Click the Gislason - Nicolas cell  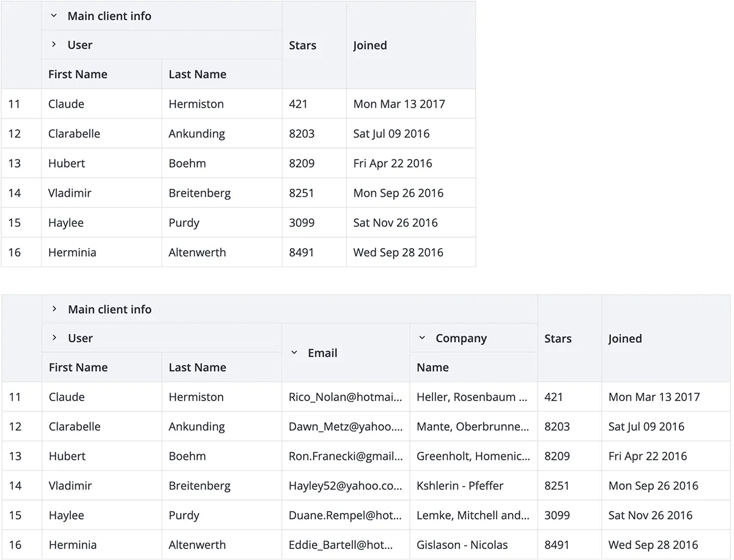(x=462, y=545)
